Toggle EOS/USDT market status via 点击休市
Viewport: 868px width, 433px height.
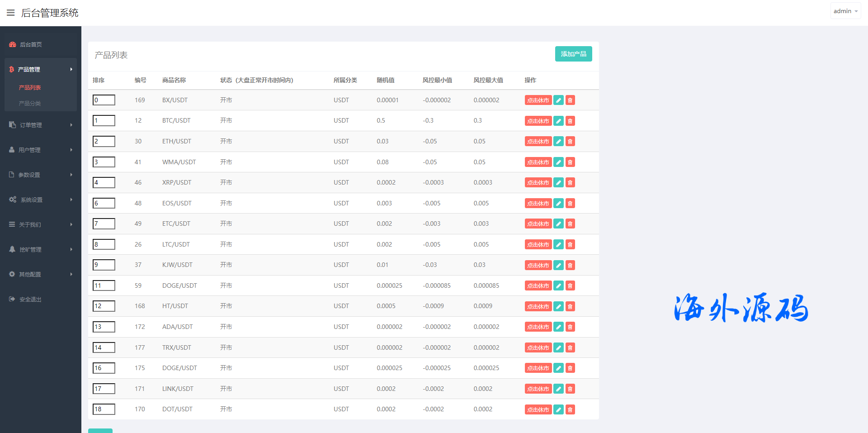pyautogui.click(x=538, y=204)
